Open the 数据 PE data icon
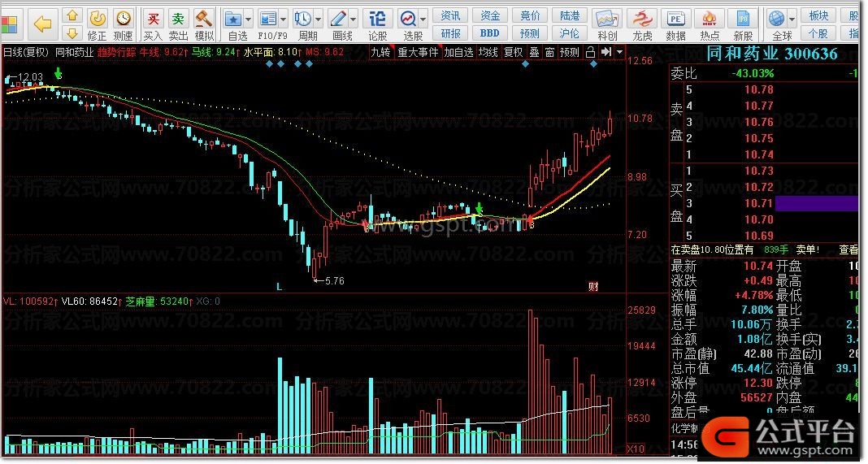This screenshot has height=464, width=868. [675, 20]
